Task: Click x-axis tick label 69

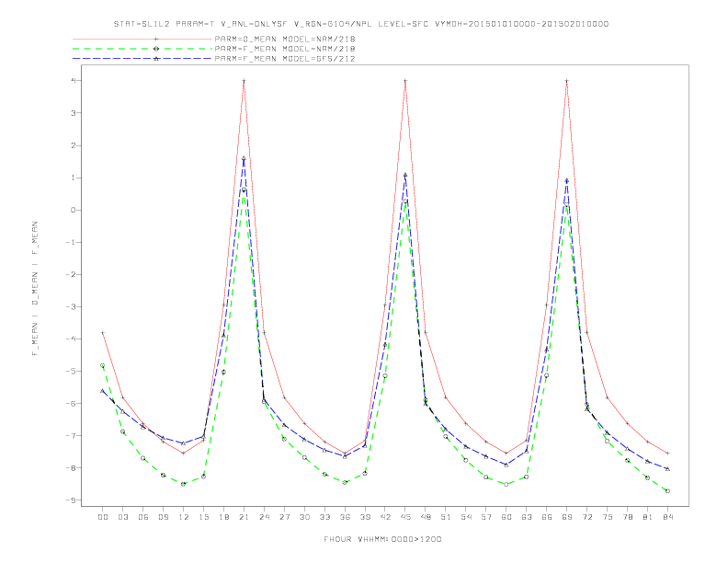Action: (x=567, y=517)
